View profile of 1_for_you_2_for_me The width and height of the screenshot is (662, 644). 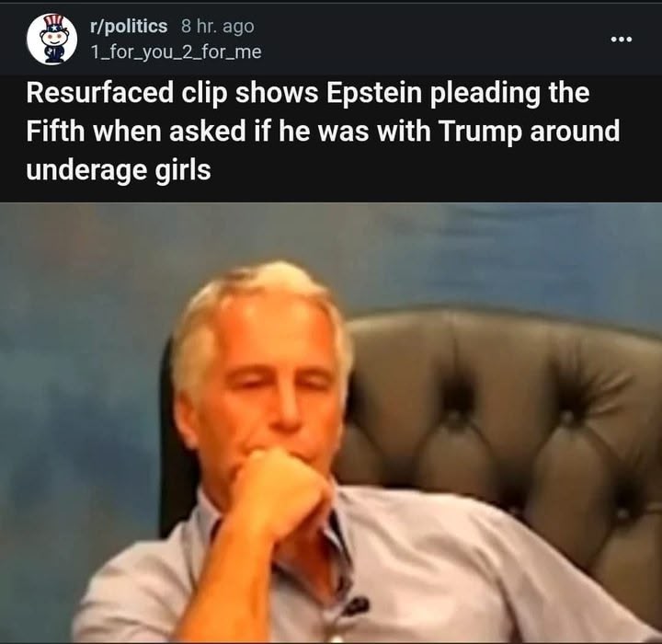[x=176, y=52]
